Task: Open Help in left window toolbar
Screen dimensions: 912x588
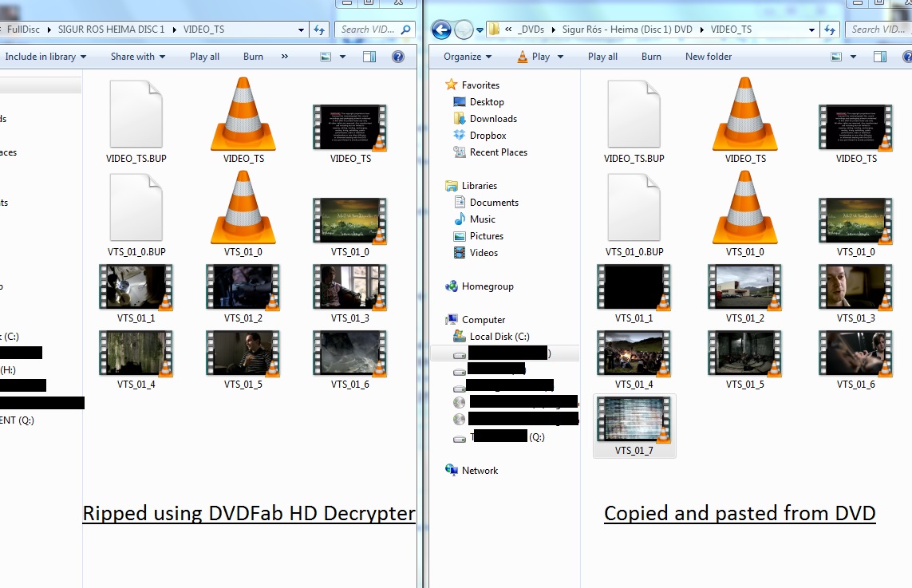Action: [x=398, y=57]
